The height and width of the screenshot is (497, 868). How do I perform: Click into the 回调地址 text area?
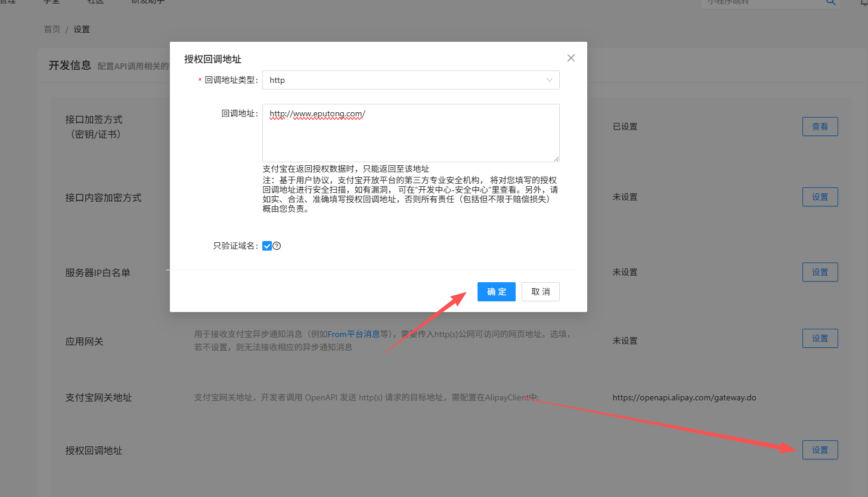pos(411,132)
